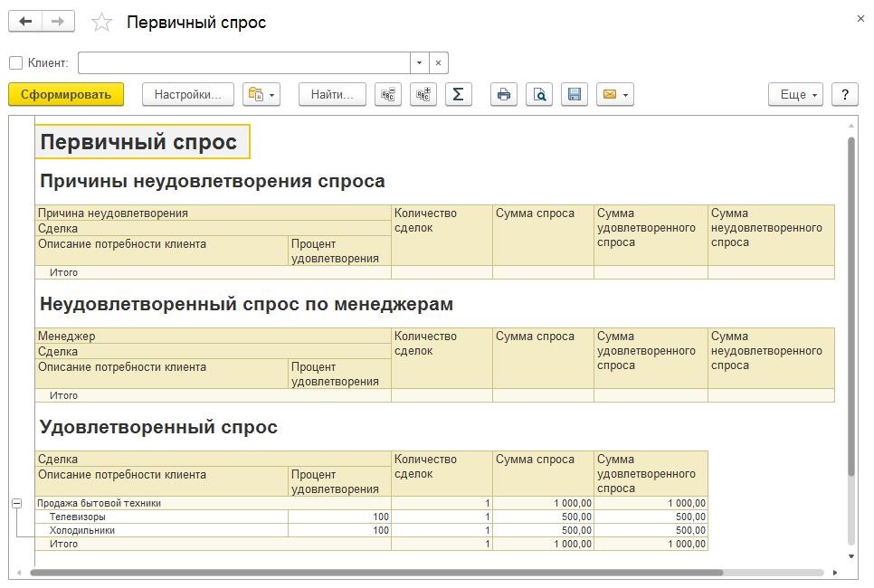Expand all groups icon
The image size is (874, 588).
[423, 95]
